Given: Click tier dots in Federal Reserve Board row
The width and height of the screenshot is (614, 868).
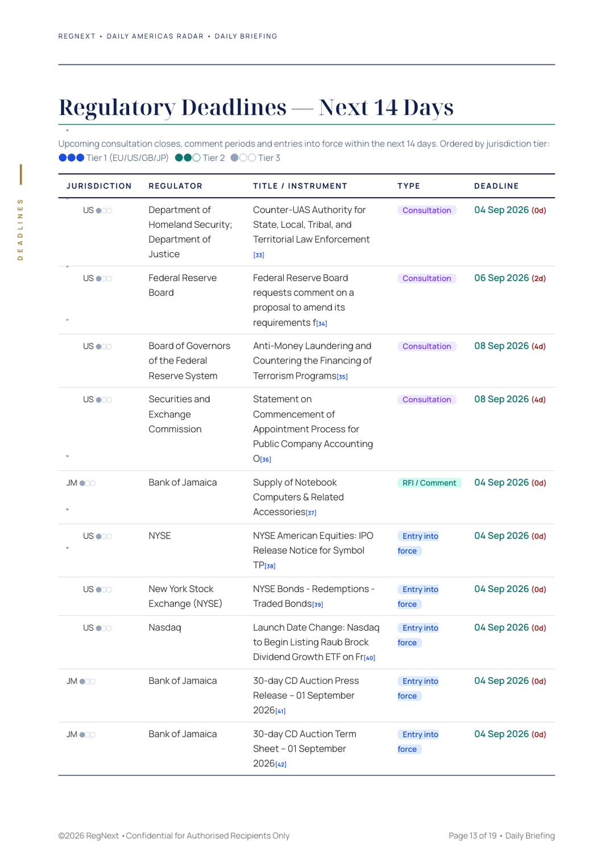Looking at the screenshot, I should click(x=104, y=279).
